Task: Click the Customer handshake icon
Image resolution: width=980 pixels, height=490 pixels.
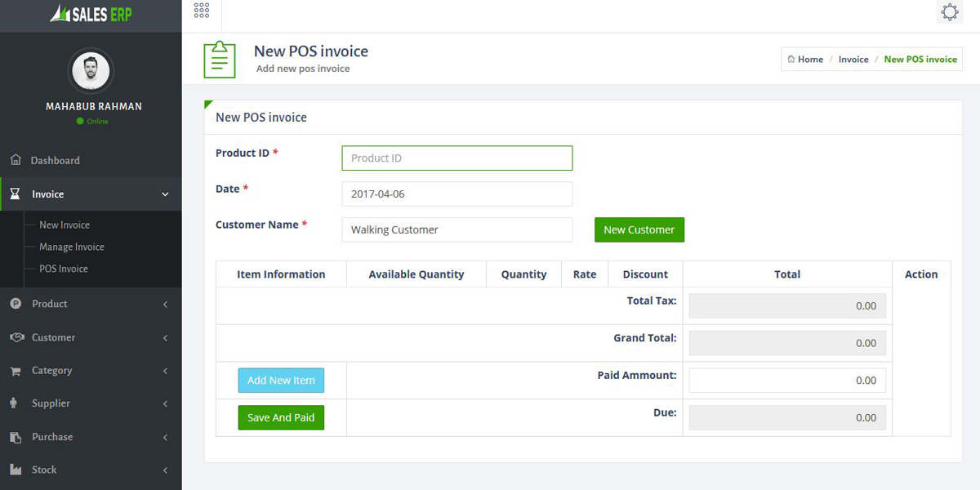Action: (x=16, y=337)
